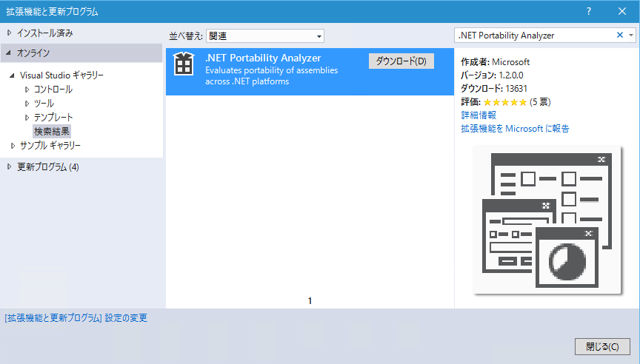
Task: Open the 更新プログラム (4) section
Action: (47, 167)
